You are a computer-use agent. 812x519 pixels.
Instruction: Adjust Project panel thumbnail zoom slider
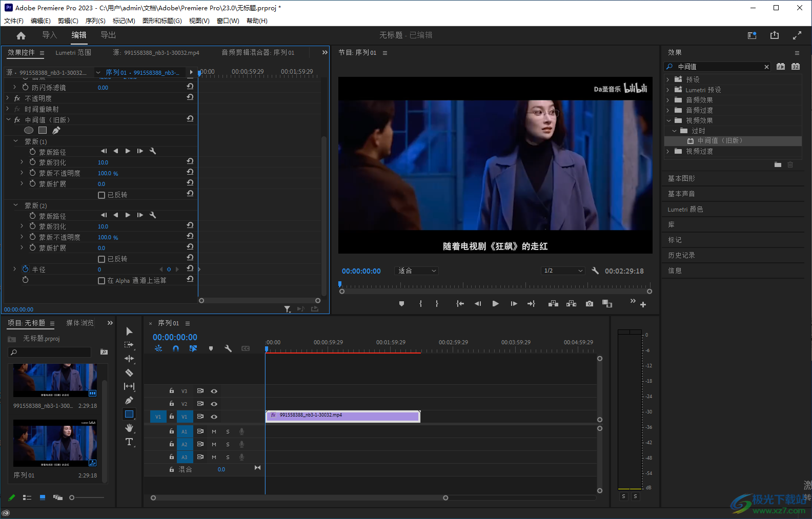pyautogui.click(x=72, y=497)
